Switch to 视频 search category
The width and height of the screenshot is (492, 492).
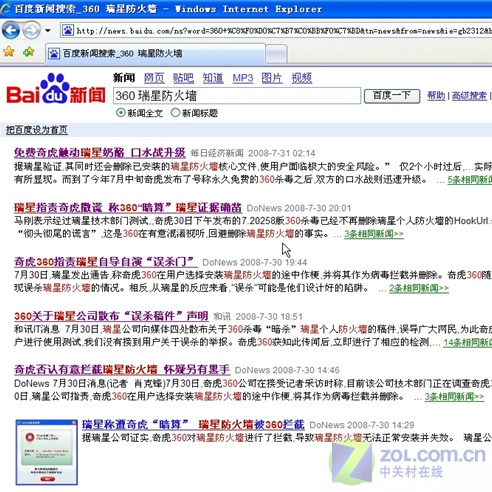click(x=302, y=78)
